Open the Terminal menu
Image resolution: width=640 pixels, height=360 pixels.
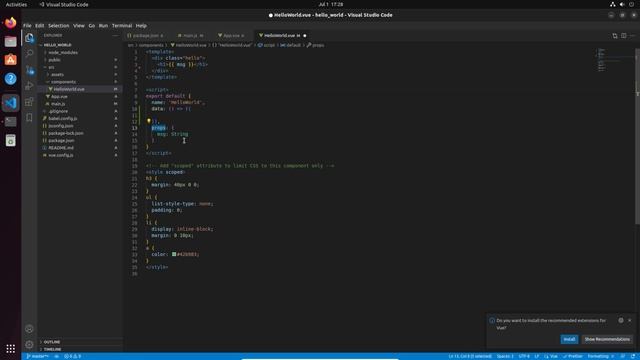tap(122, 26)
